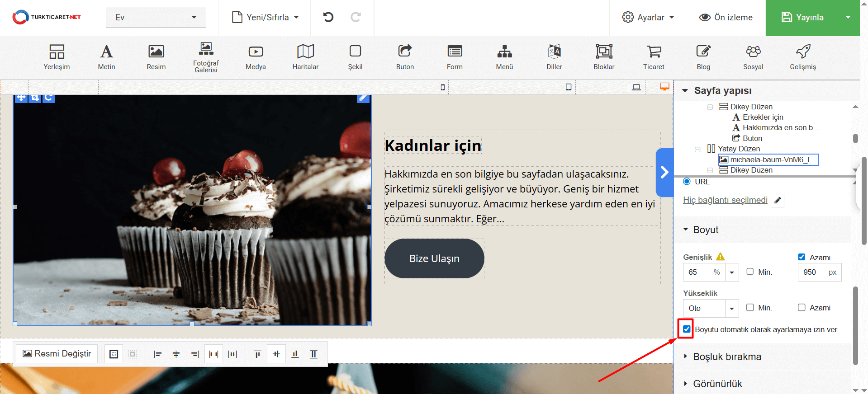Switch to tablet view icon

click(569, 87)
